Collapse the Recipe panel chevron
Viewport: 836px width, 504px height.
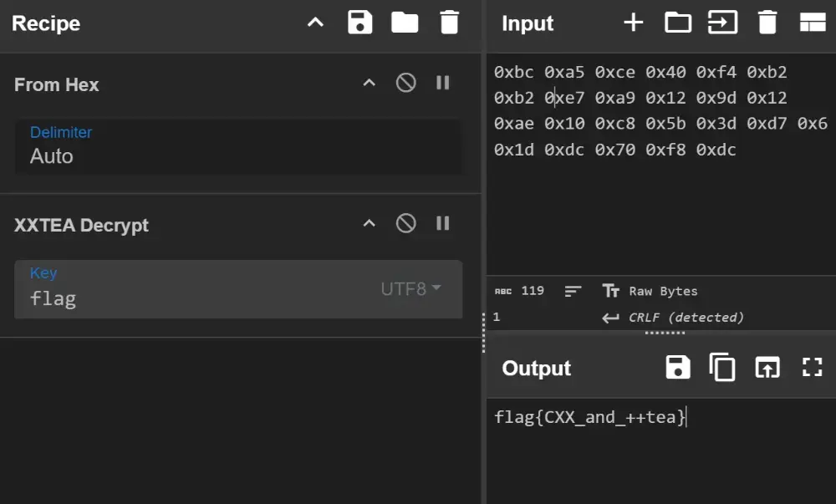point(315,23)
